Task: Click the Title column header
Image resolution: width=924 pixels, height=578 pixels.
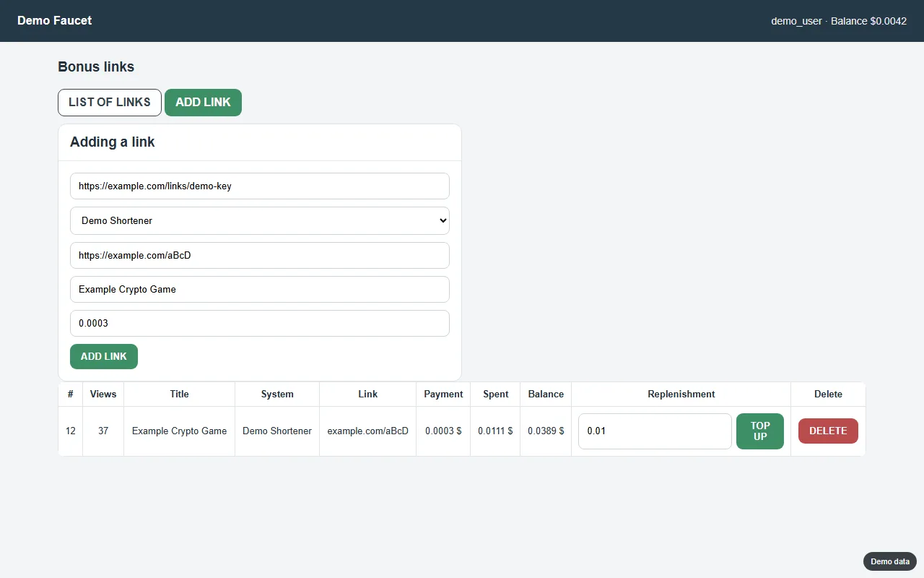Action: click(x=180, y=394)
